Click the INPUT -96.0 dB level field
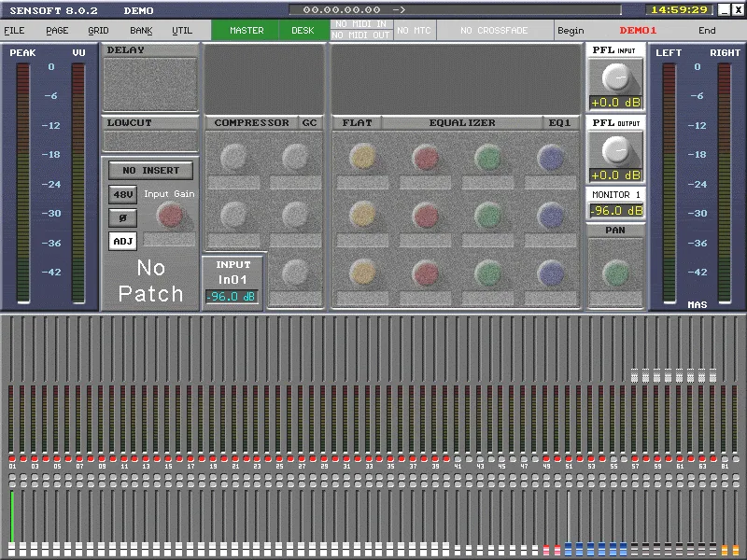The width and height of the screenshot is (747, 560). pyautogui.click(x=232, y=296)
